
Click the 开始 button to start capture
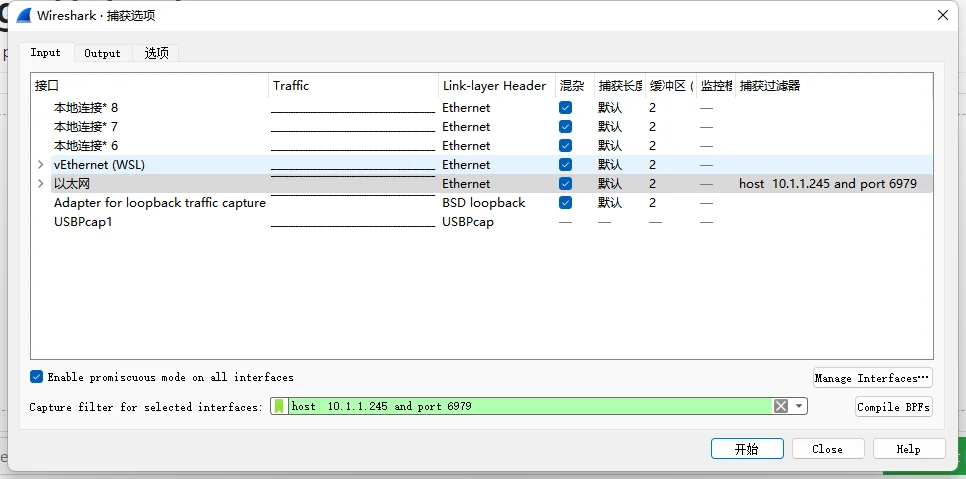point(747,449)
